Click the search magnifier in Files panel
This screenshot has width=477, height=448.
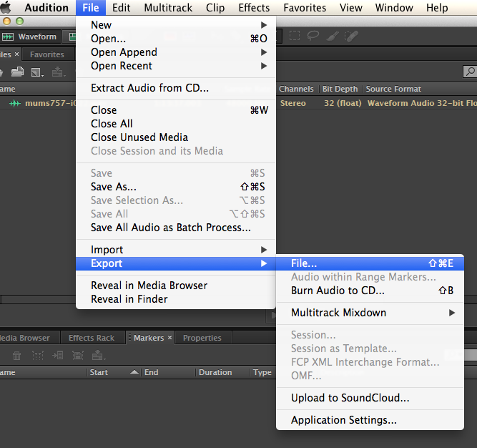470,72
